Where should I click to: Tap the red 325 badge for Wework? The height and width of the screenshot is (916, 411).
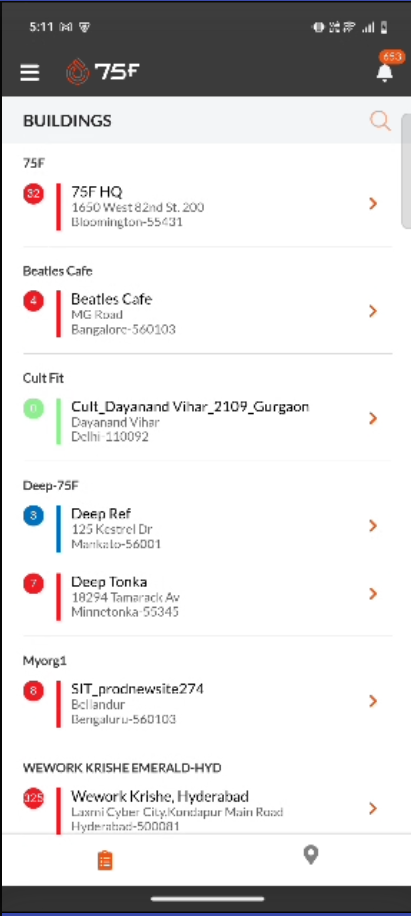pos(33,798)
